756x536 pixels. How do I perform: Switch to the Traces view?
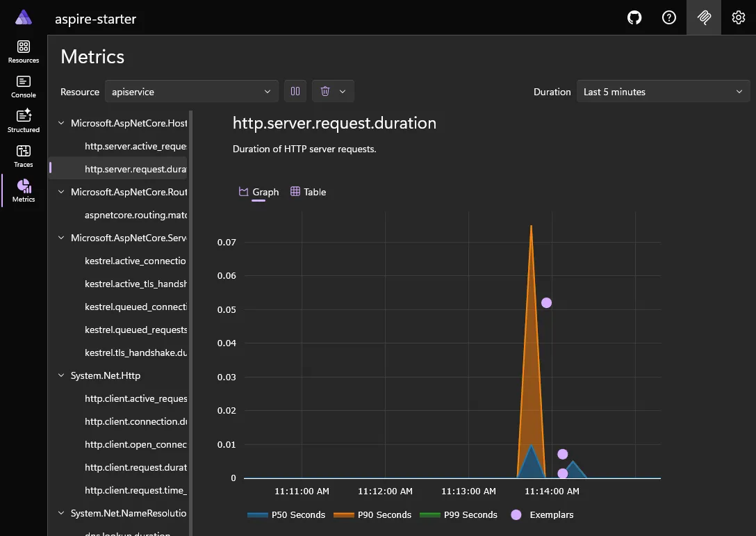[x=23, y=154]
